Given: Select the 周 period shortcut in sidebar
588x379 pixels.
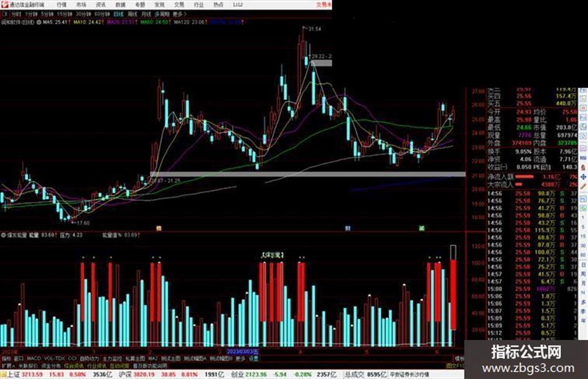Looking at the screenshot, I should 583,274.
